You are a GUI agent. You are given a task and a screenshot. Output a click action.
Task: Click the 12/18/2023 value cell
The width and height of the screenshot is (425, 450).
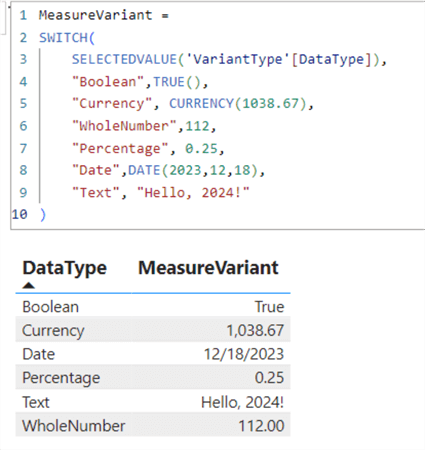pos(244,354)
